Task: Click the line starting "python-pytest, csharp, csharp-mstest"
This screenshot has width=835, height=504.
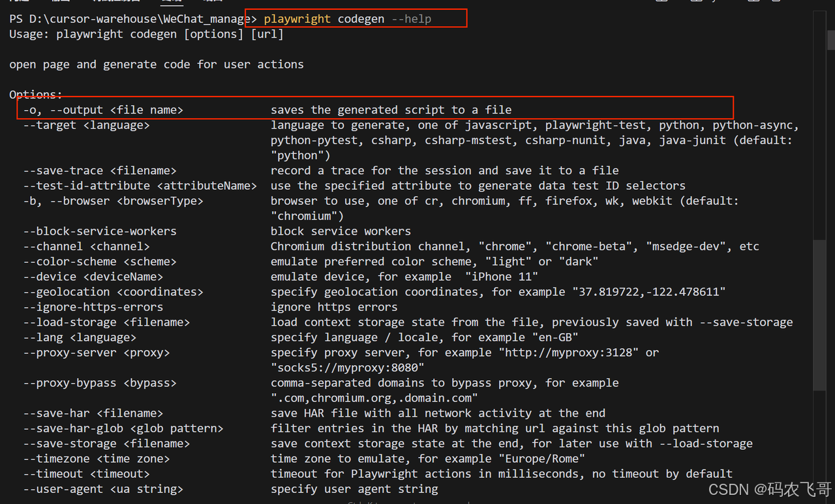Action: pyautogui.click(x=532, y=140)
